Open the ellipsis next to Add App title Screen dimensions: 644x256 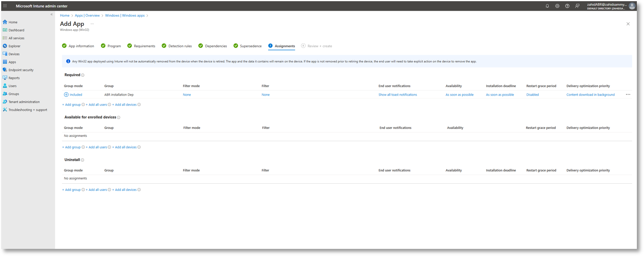click(x=92, y=24)
